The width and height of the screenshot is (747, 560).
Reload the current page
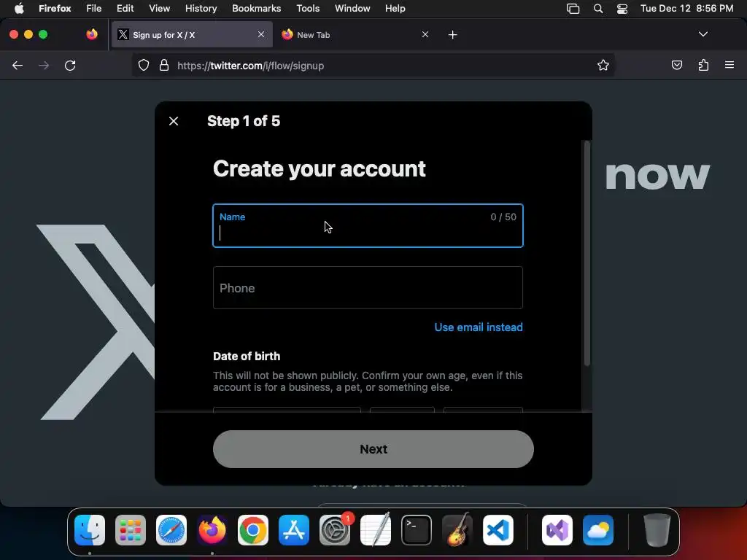(70, 66)
